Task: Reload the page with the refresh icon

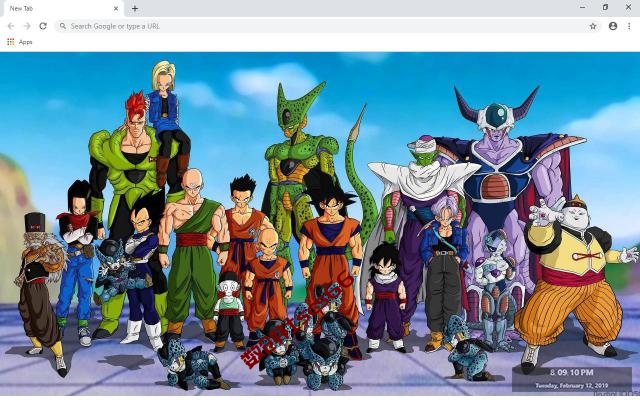Action: 43,26
